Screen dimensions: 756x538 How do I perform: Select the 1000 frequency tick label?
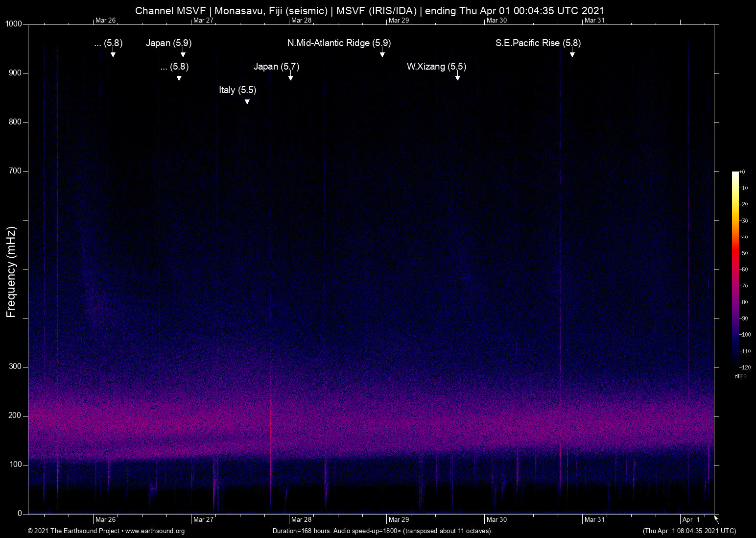point(13,24)
